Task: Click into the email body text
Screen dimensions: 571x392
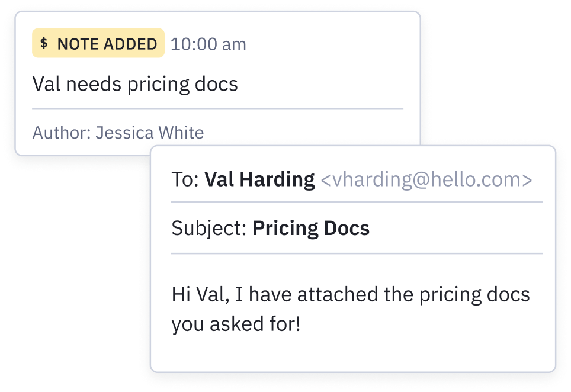Action: pos(351,309)
